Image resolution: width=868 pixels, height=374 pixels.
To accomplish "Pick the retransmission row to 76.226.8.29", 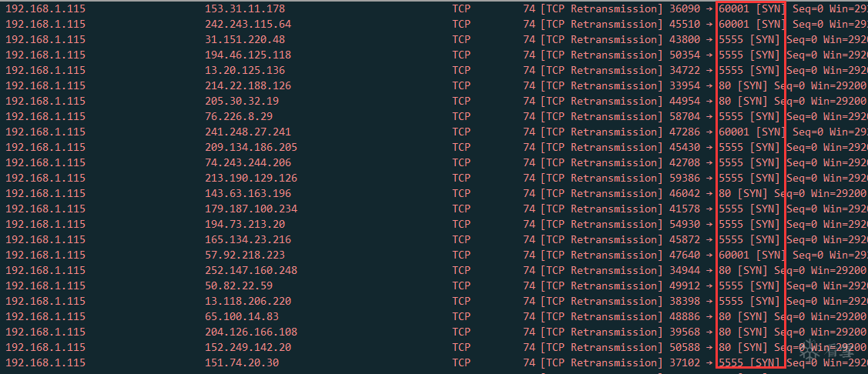I will [239, 116].
